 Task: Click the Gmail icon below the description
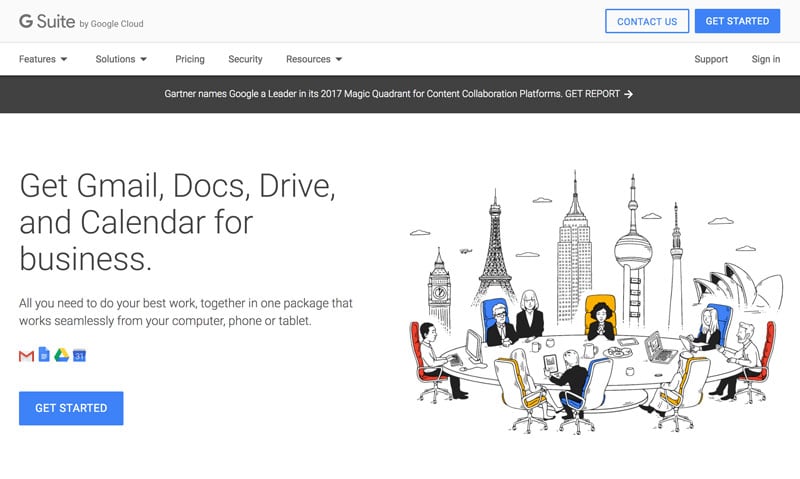(26, 356)
